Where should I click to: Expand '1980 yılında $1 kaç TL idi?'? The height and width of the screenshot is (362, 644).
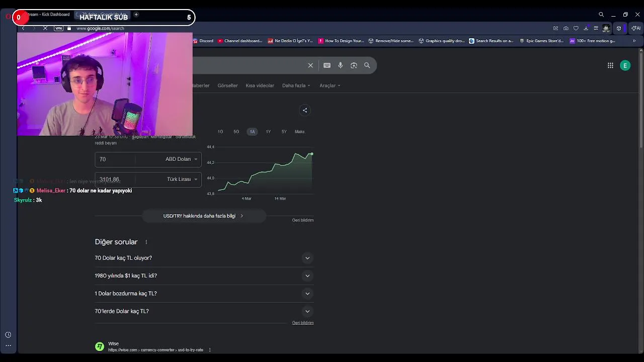(x=204, y=276)
